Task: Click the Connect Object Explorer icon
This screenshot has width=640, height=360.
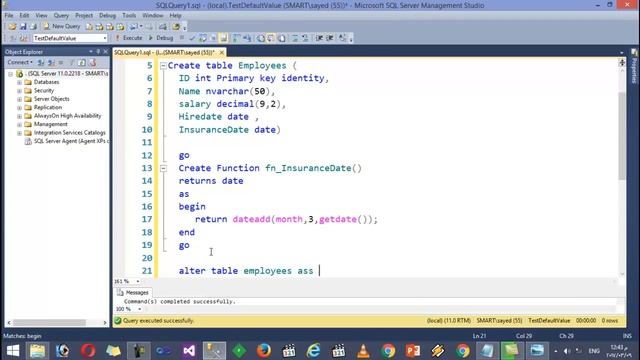Action: (41, 62)
